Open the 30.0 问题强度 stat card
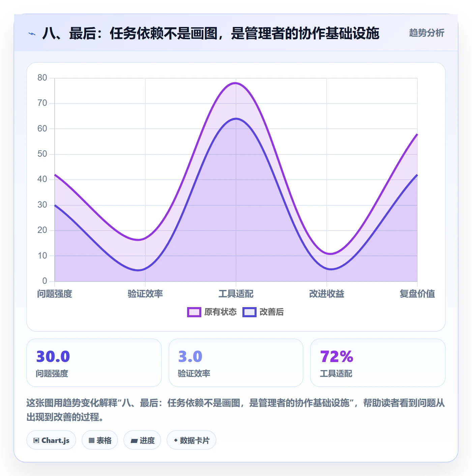Image resolution: width=472 pixels, height=476 pixels. pyautogui.click(x=94, y=363)
